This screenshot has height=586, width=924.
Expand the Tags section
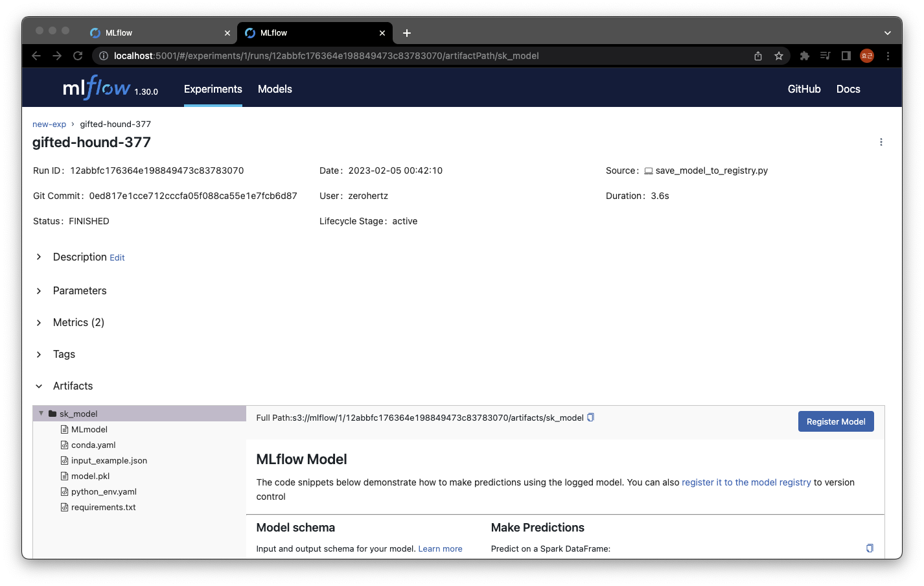[39, 354]
